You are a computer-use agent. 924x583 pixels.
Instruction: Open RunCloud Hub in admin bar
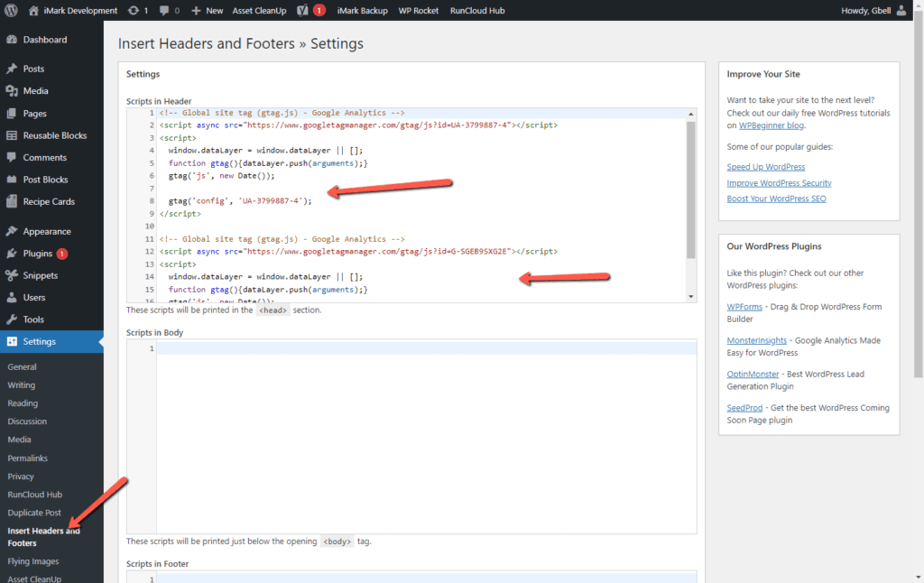coord(477,11)
